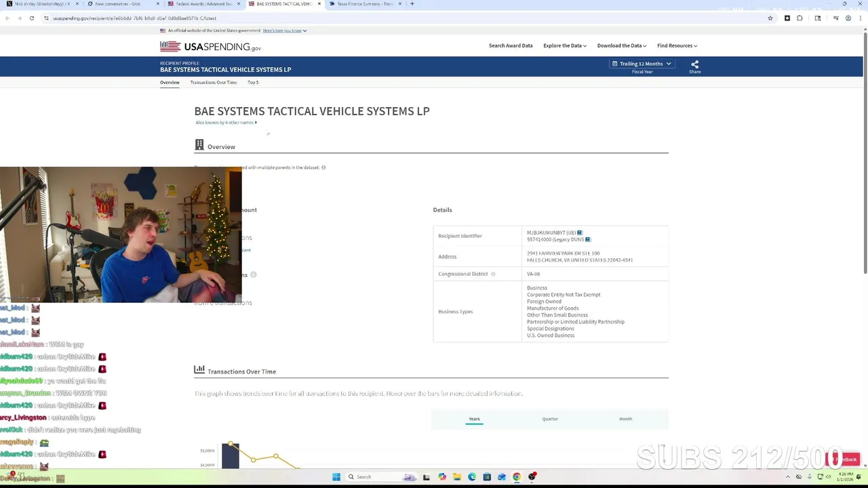Viewport: 868px width, 488px height.
Task: Switch to the Texas Finance Summary tab
Action: tap(365, 4)
